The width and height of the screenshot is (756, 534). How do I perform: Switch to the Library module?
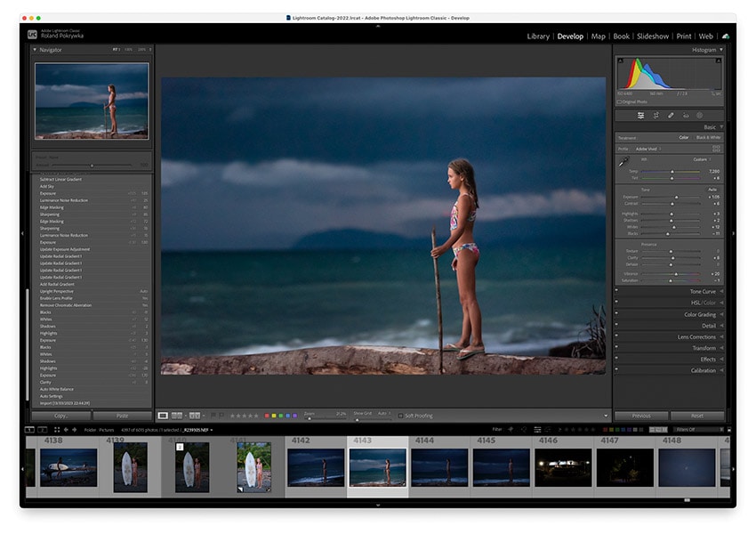point(540,36)
